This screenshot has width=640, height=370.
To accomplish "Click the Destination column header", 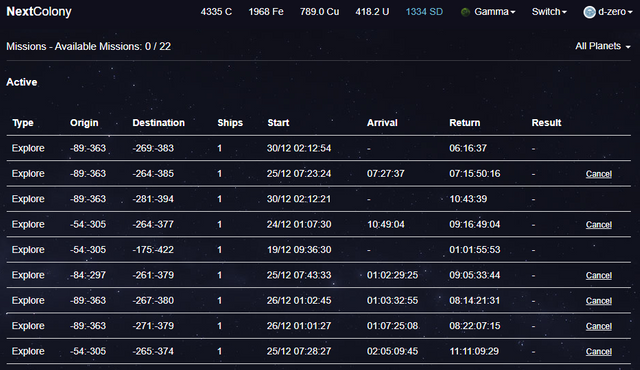I will click(158, 123).
